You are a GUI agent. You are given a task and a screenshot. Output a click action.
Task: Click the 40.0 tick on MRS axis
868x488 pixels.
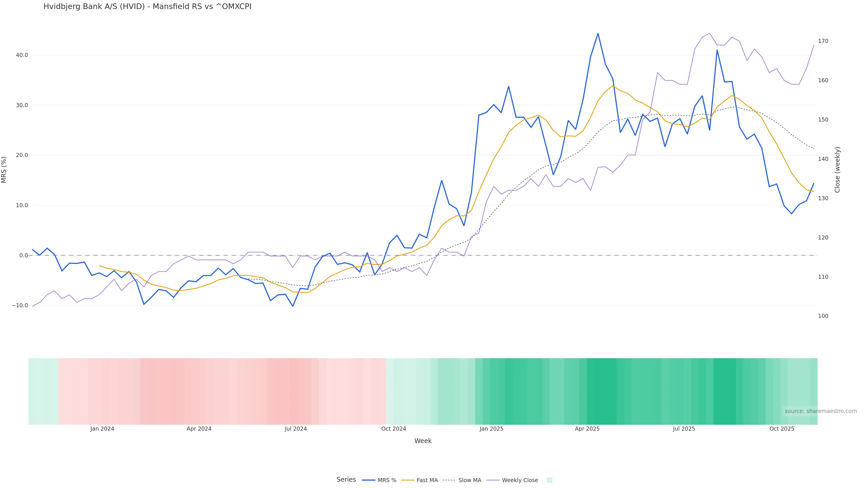click(x=22, y=55)
